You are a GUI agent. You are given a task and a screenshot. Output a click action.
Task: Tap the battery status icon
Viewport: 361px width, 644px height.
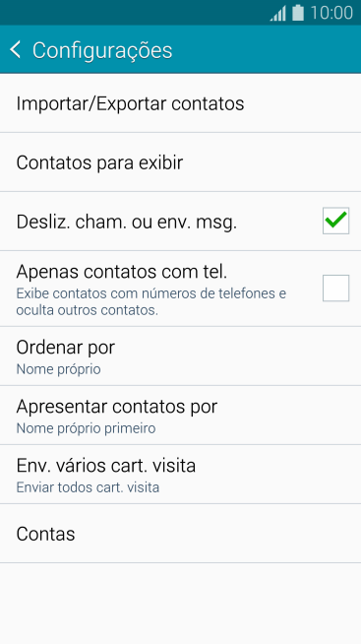(298, 13)
